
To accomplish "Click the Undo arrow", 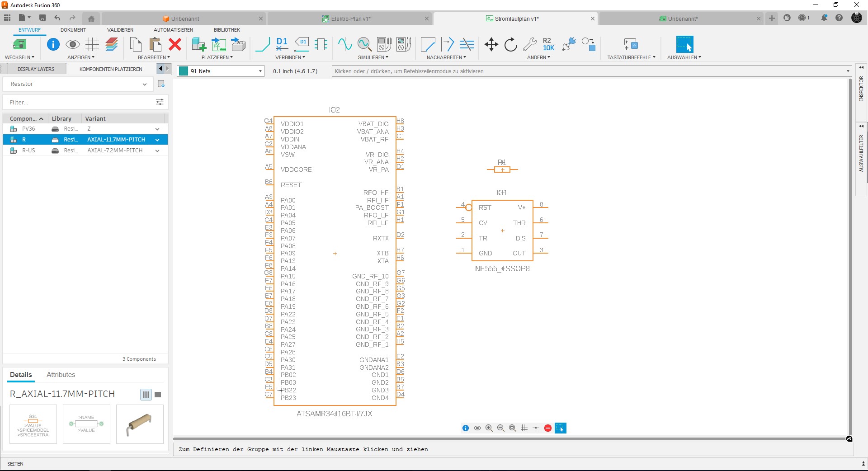I will coord(57,18).
